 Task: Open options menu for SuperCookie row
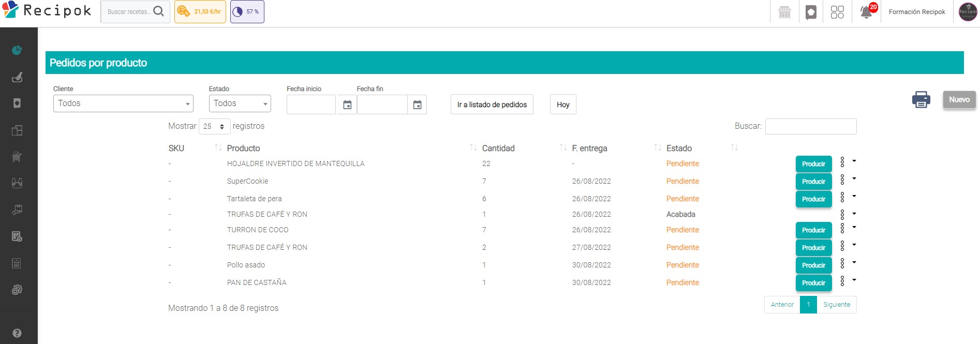842,180
